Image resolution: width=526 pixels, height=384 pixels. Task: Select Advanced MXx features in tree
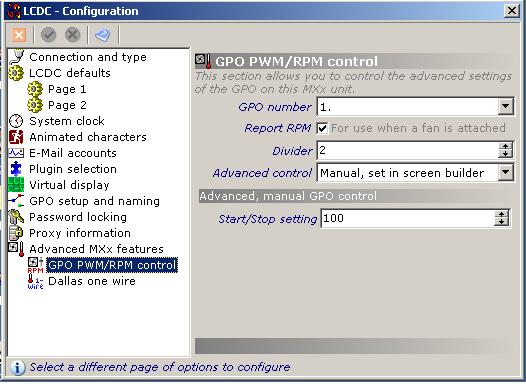[x=96, y=249]
